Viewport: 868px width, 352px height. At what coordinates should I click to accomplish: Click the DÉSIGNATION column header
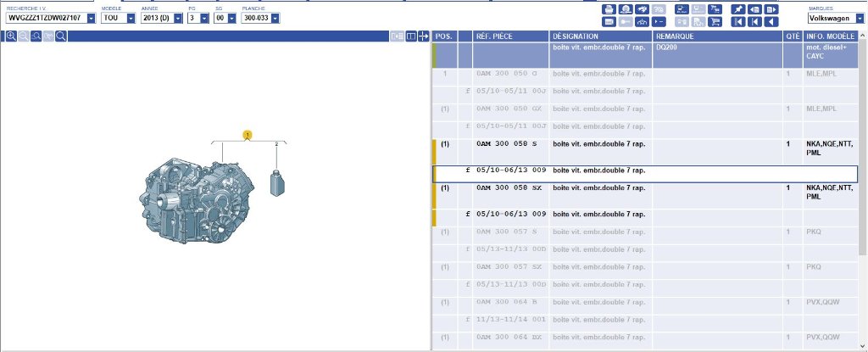(600, 36)
